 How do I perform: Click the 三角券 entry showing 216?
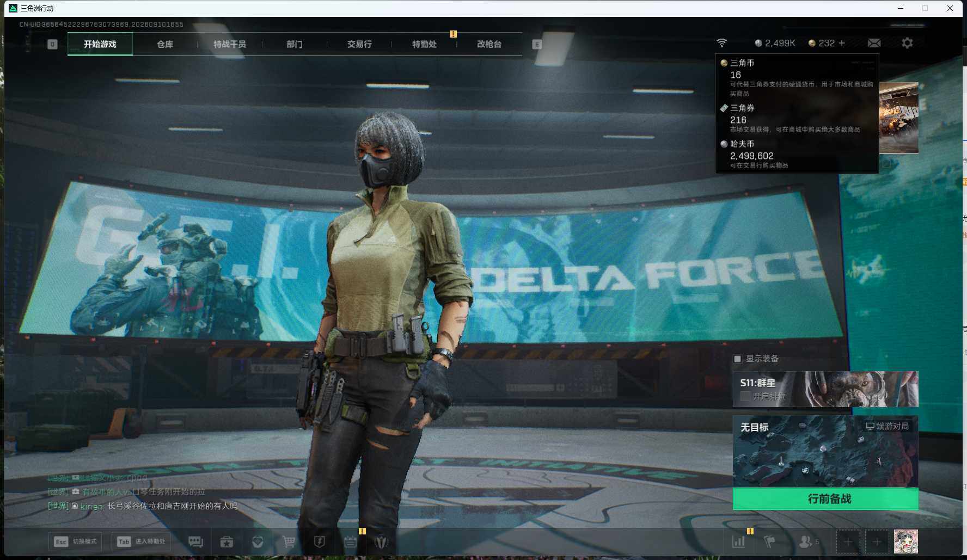click(x=797, y=118)
